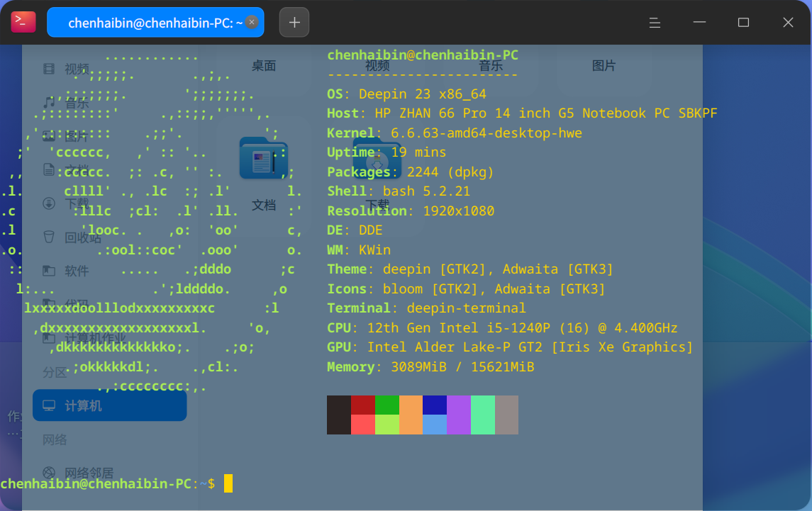Open 图片 in the file manager sidebar behind
The height and width of the screenshot is (511, 812).
coord(66,136)
